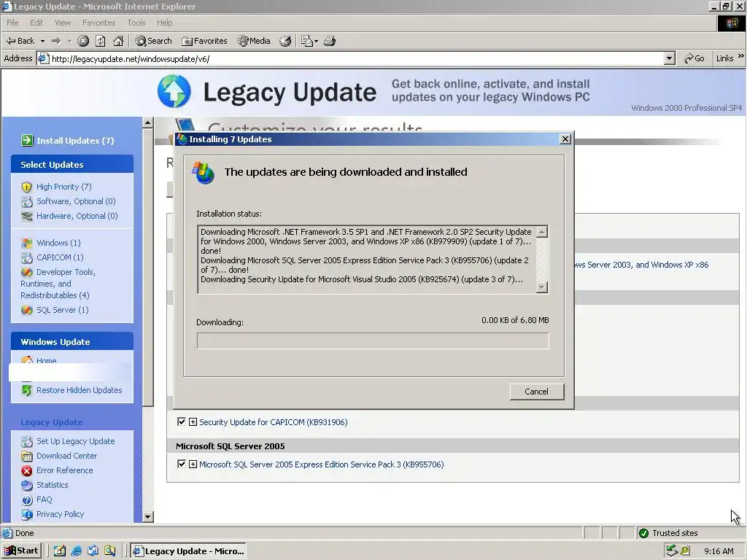
Task: Click the Mail toolbar icon
Action: (307, 41)
